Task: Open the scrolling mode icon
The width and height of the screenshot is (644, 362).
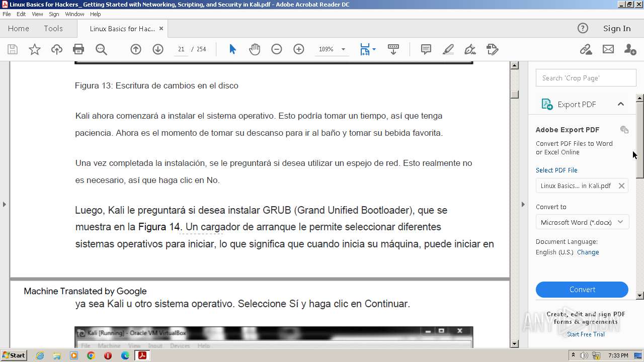Action: [x=393, y=49]
